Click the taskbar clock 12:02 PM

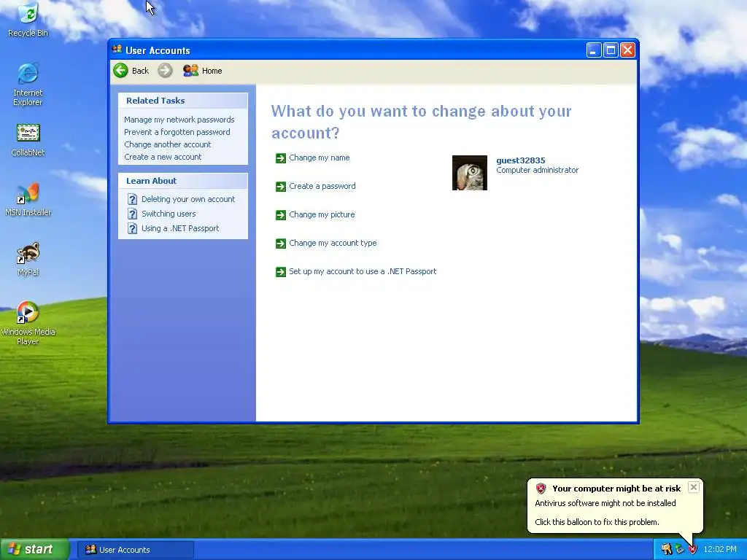(x=720, y=549)
